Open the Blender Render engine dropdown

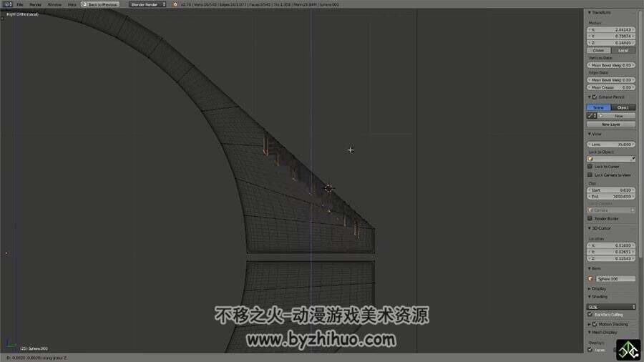point(147,4)
